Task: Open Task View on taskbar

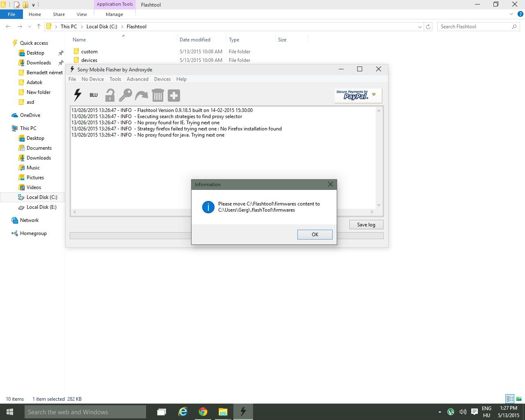Action: (x=162, y=412)
